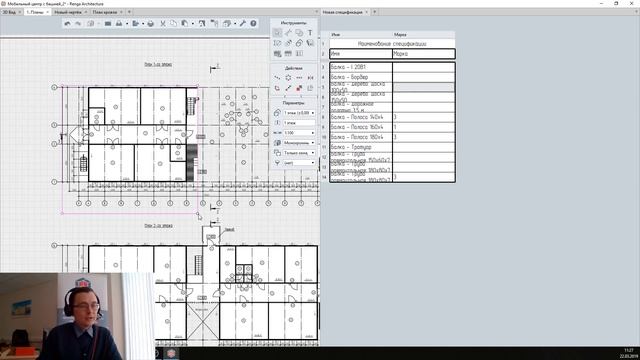Viewport: 640px width, 360px height.
Task: Add a new tab with plus in left pane
Action: (129, 12)
